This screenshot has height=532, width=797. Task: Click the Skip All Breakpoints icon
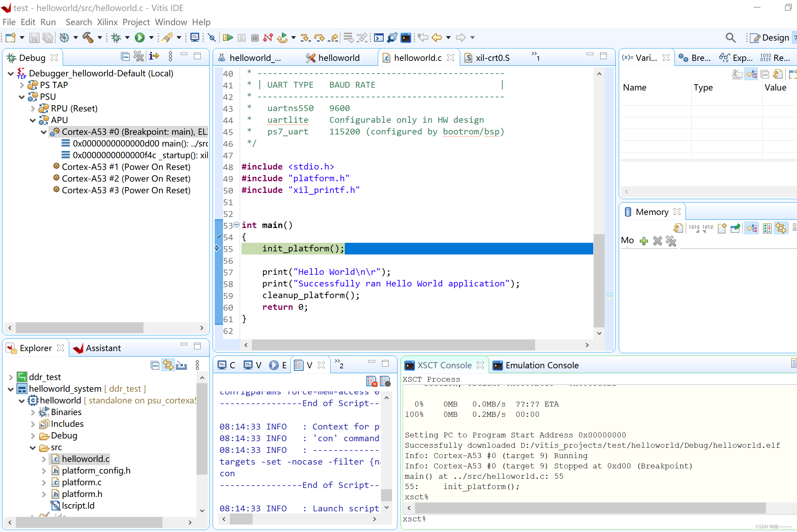click(212, 37)
